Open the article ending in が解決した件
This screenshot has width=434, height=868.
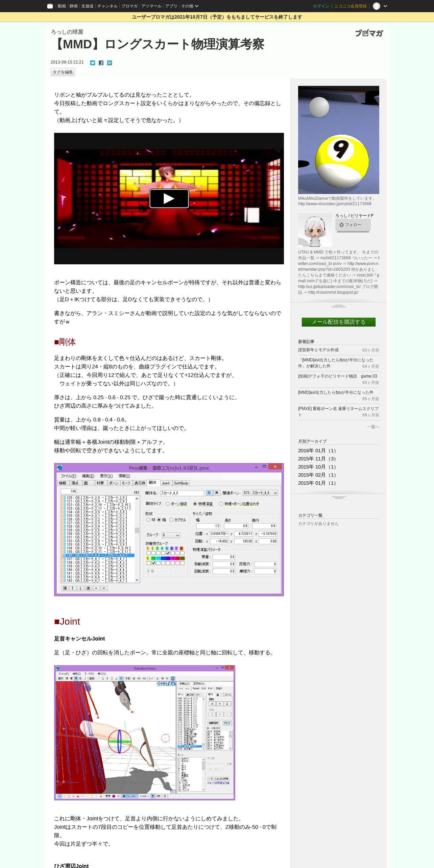click(336, 363)
